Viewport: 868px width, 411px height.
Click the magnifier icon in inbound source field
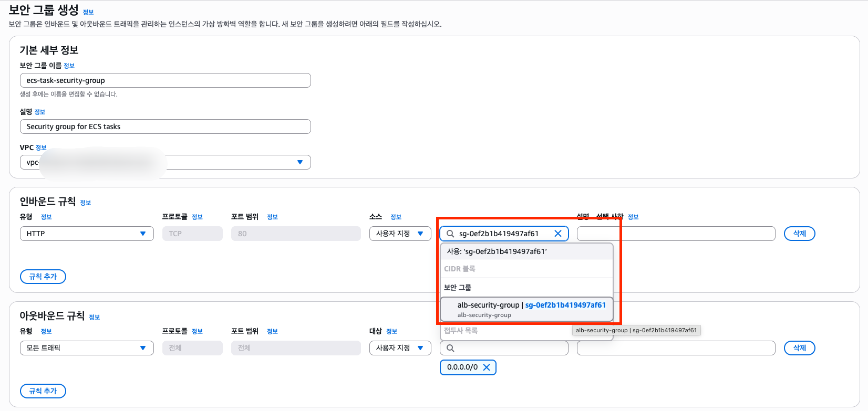coord(450,234)
